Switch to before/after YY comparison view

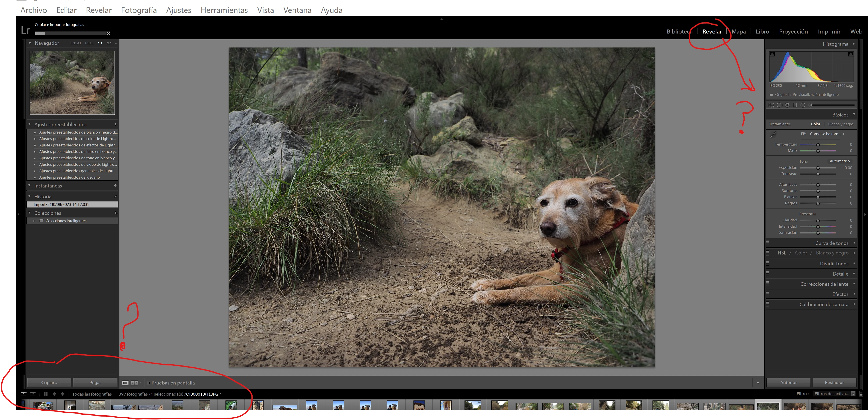[x=134, y=383]
